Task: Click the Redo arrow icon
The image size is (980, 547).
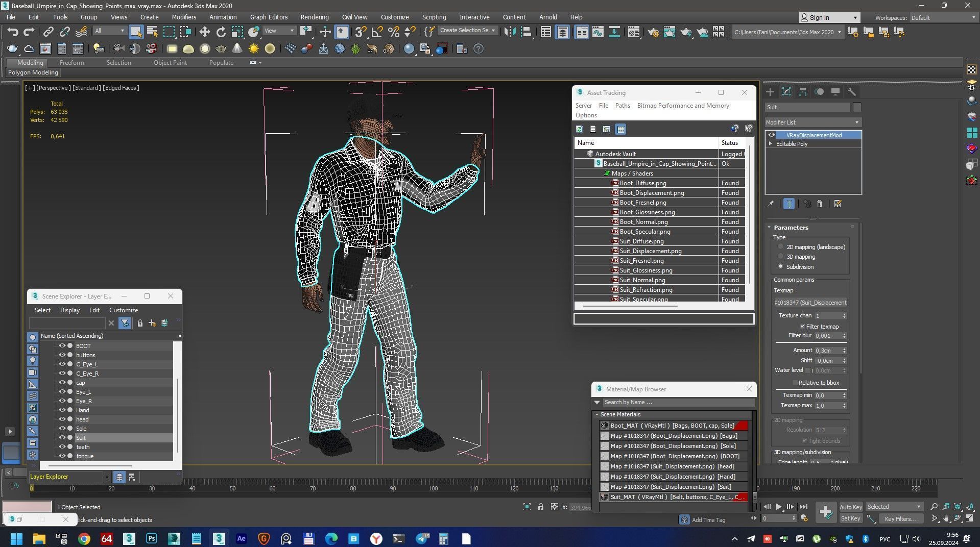Action: click(29, 32)
